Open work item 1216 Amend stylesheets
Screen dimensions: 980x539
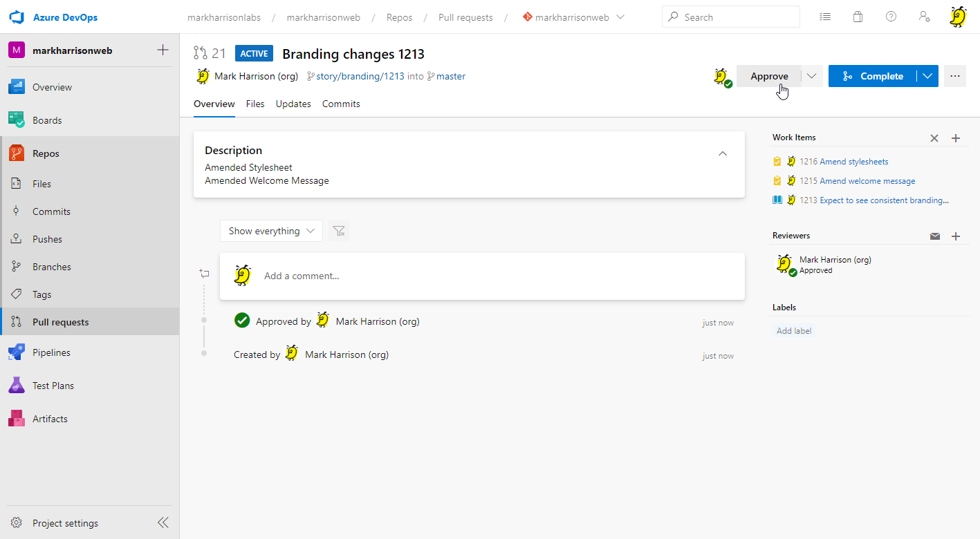853,162
